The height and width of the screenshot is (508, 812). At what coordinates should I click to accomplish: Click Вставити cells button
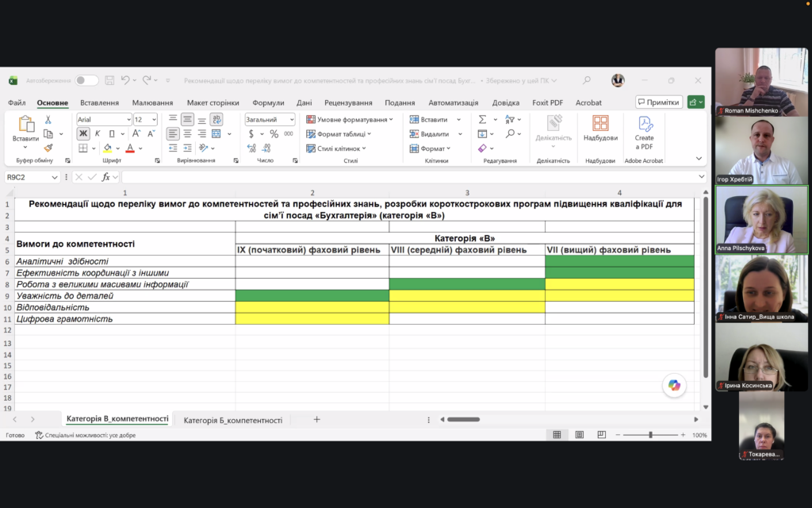pos(429,120)
